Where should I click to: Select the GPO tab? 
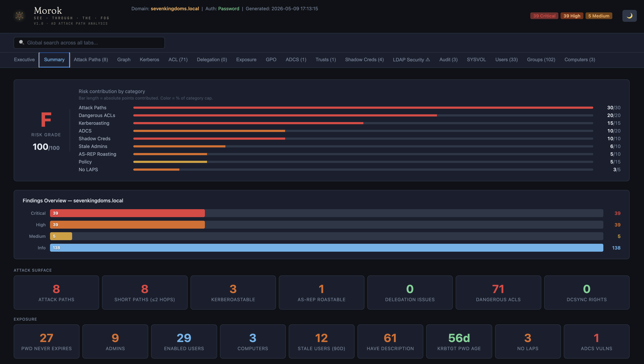[x=271, y=60]
